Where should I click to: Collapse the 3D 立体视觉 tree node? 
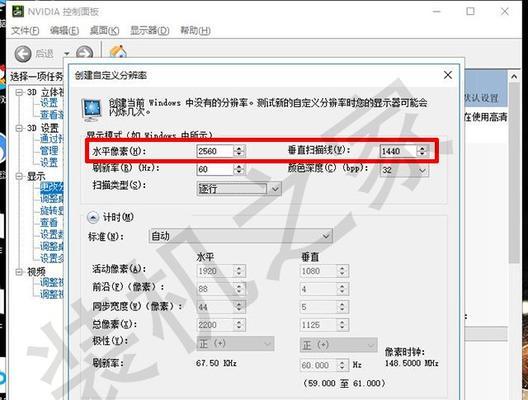pos(20,92)
